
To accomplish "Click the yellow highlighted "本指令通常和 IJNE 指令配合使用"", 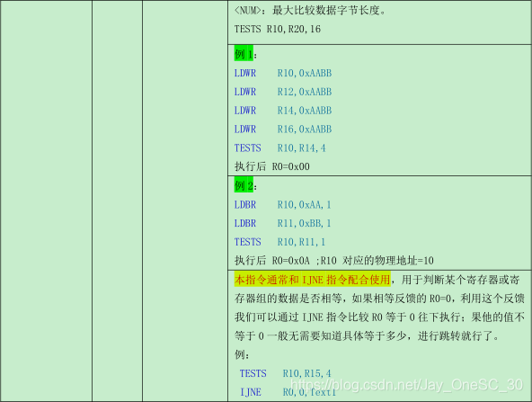I will coord(312,280).
